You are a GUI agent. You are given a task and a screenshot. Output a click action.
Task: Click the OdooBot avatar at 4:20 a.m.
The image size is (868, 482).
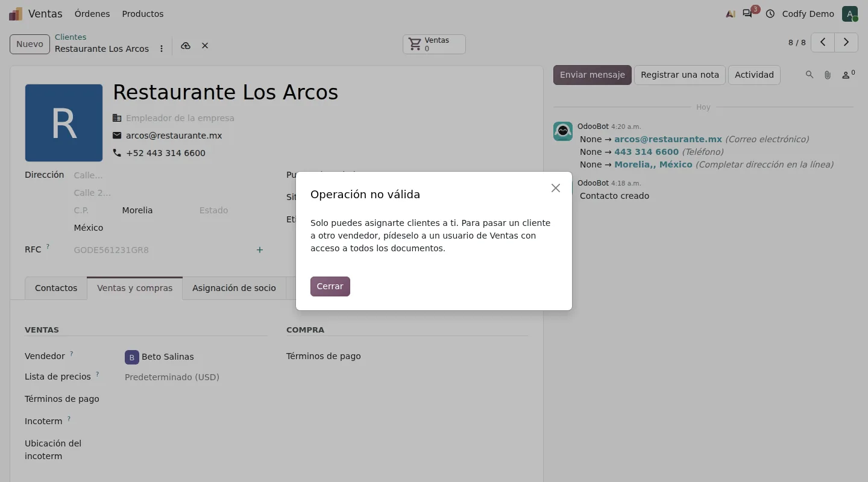(563, 131)
